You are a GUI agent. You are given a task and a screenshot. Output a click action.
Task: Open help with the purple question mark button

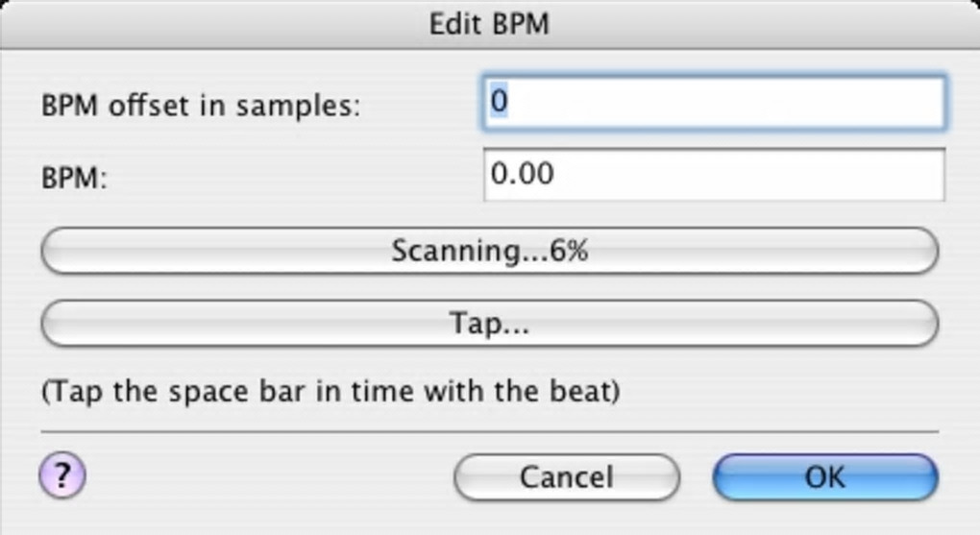(x=62, y=476)
